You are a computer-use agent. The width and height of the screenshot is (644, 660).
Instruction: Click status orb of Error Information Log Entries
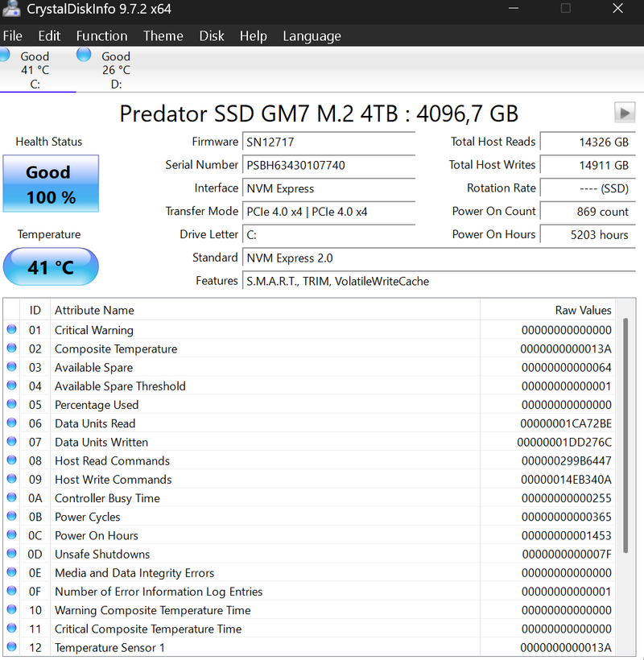tap(12, 591)
